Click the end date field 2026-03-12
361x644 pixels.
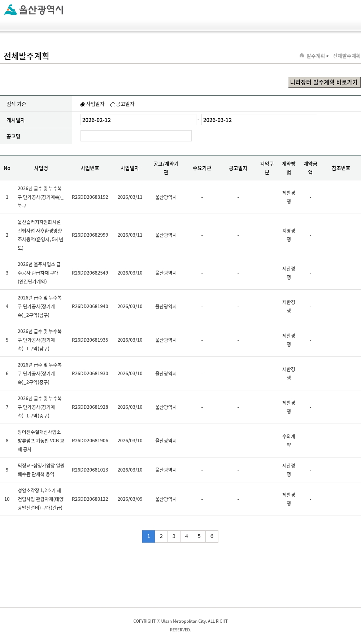[x=259, y=120]
